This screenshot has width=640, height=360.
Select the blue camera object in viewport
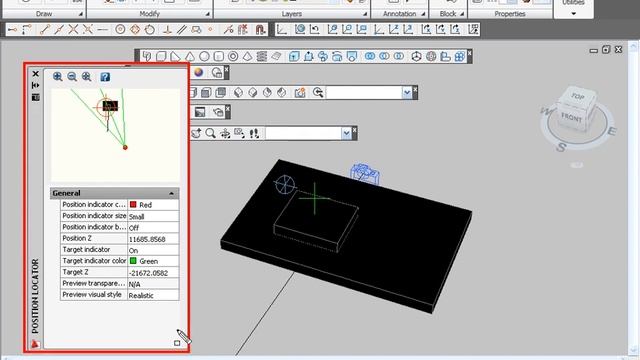365,174
